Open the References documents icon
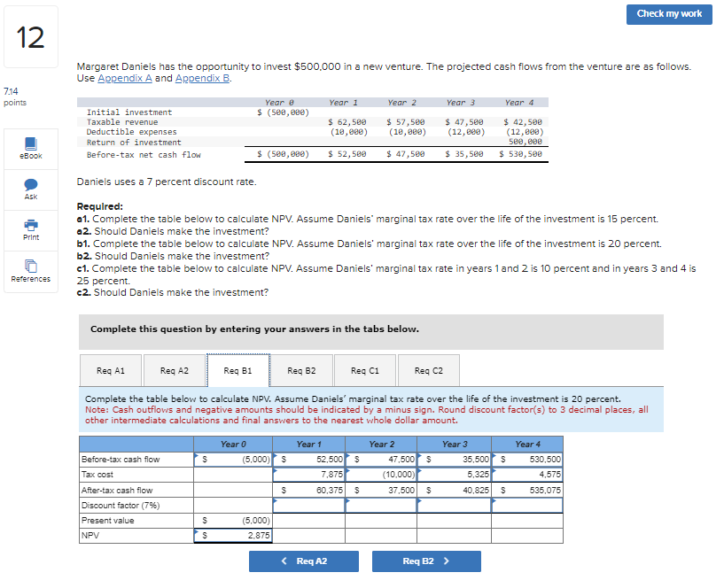 tap(31, 266)
